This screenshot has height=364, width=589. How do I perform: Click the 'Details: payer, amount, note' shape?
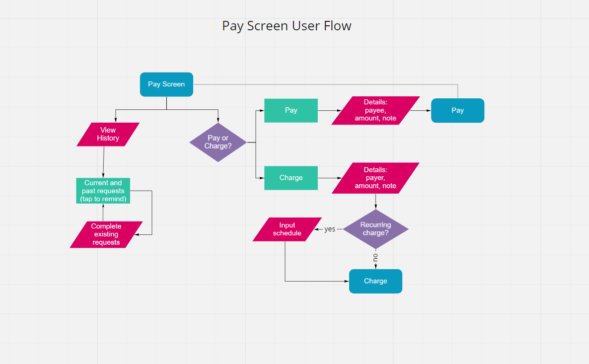(x=375, y=178)
